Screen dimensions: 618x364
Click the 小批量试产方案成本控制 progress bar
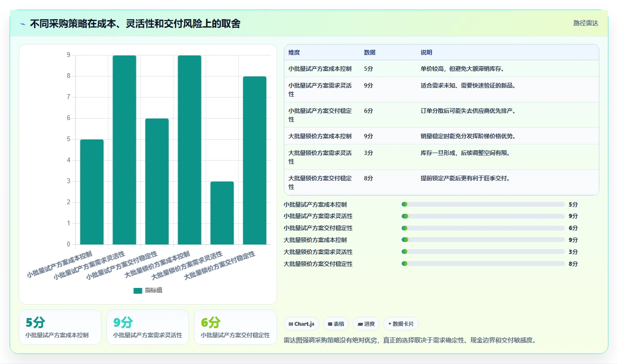[483, 204]
